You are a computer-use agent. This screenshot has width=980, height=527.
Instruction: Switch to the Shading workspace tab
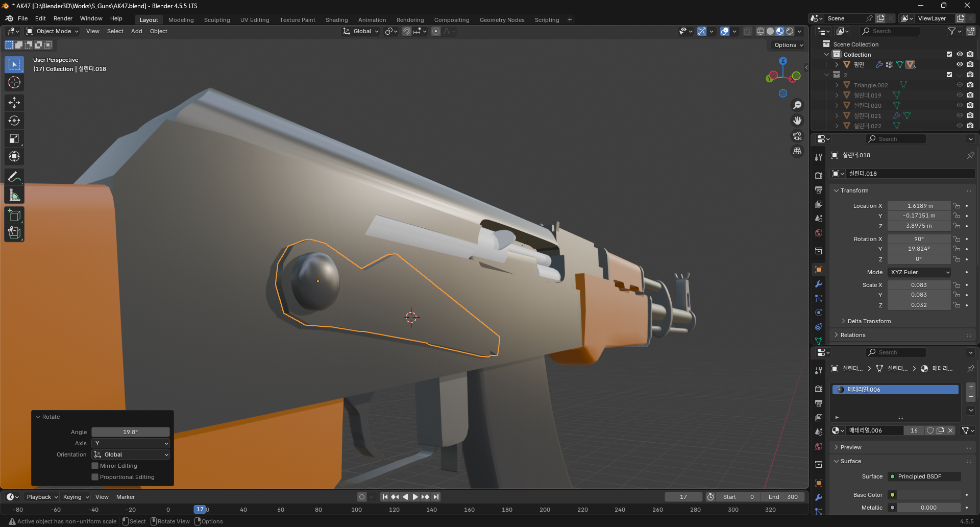(x=337, y=20)
